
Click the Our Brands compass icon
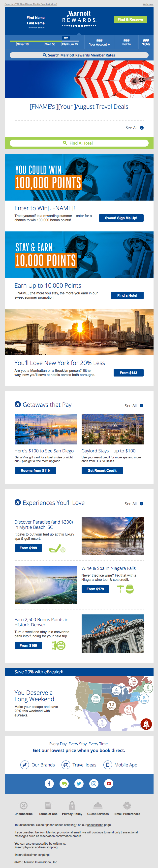coord(25,764)
